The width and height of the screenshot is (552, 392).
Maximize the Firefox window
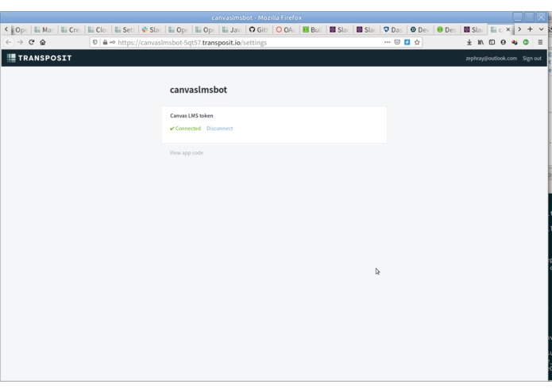point(529,17)
